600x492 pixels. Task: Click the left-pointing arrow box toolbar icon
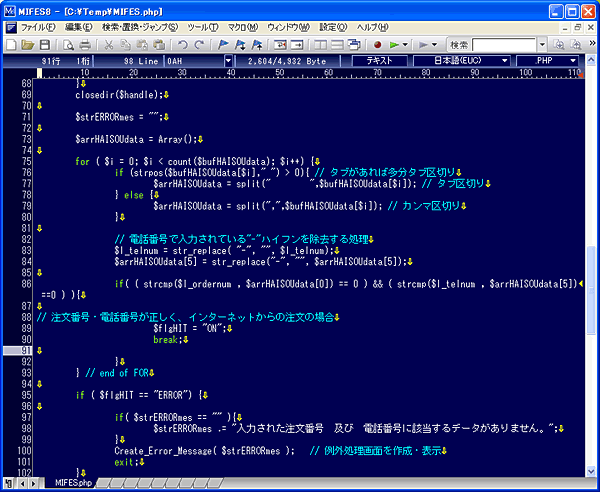[x=280, y=45]
